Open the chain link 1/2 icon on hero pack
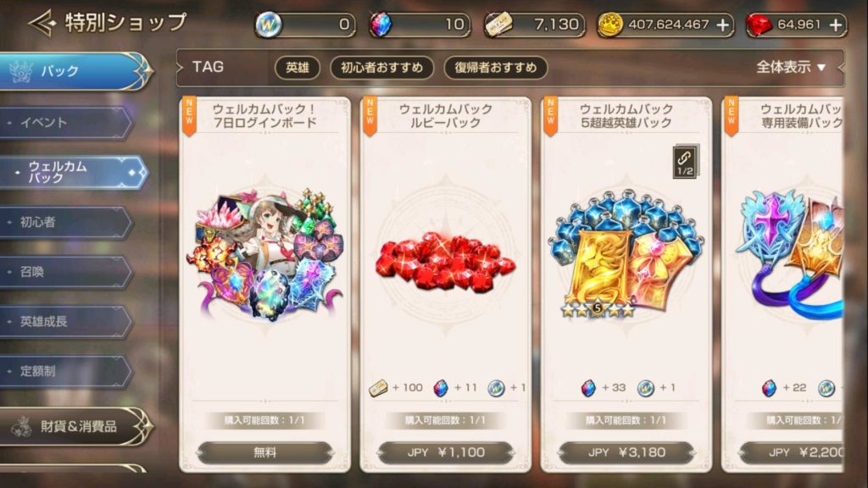The width and height of the screenshot is (868, 488). [x=685, y=161]
